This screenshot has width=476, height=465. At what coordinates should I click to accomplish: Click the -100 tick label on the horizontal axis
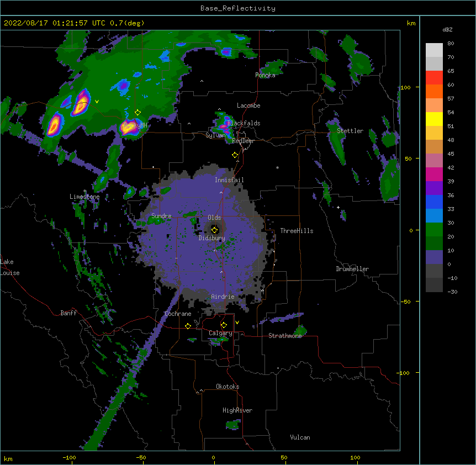69,457
